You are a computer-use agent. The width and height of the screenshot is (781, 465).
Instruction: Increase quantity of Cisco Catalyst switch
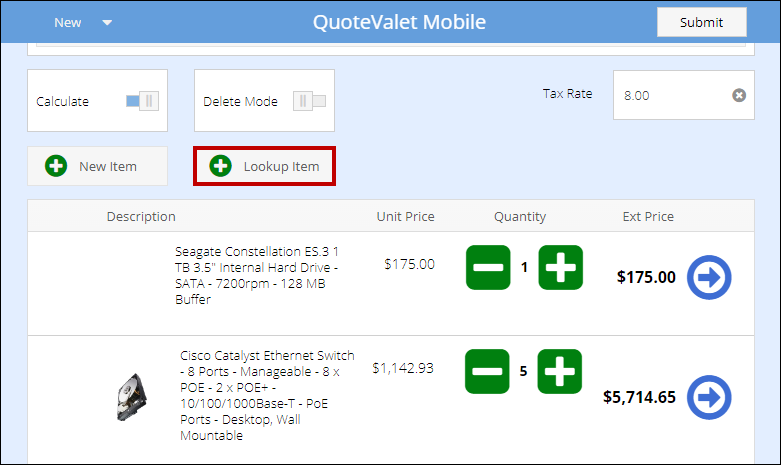[x=560, y=371]
